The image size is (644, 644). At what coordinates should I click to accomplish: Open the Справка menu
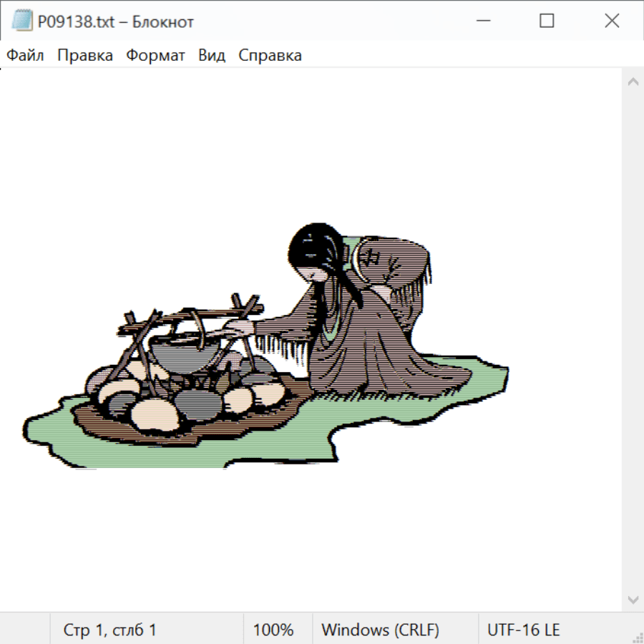click(270, 56)
